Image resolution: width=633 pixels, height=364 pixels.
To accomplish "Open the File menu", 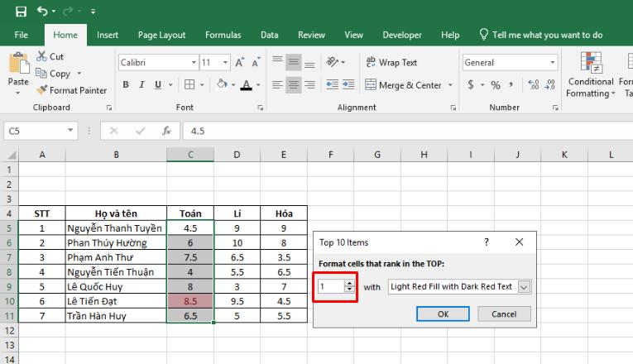I will [x=21, y=35].
